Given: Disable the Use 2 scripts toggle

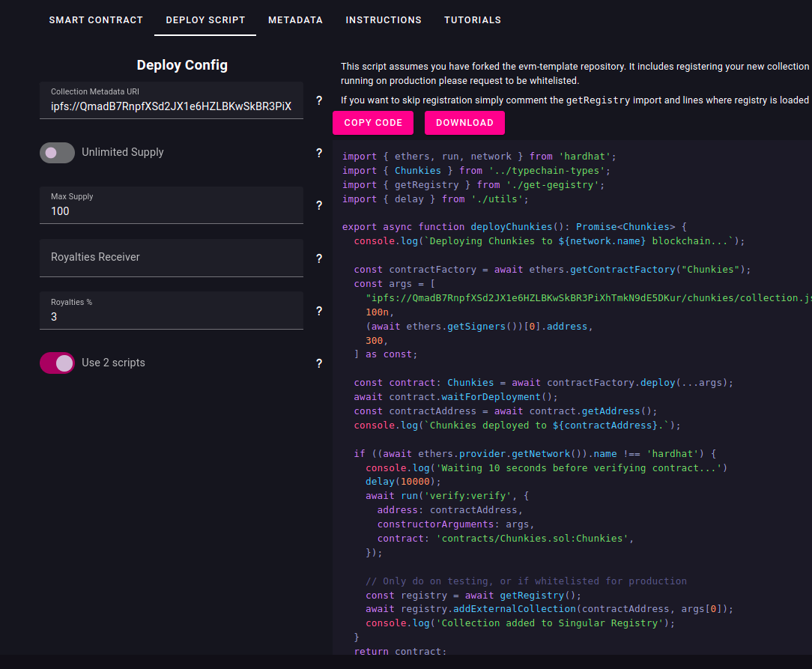Looking at the screenshot, I should tap(57, 362).
